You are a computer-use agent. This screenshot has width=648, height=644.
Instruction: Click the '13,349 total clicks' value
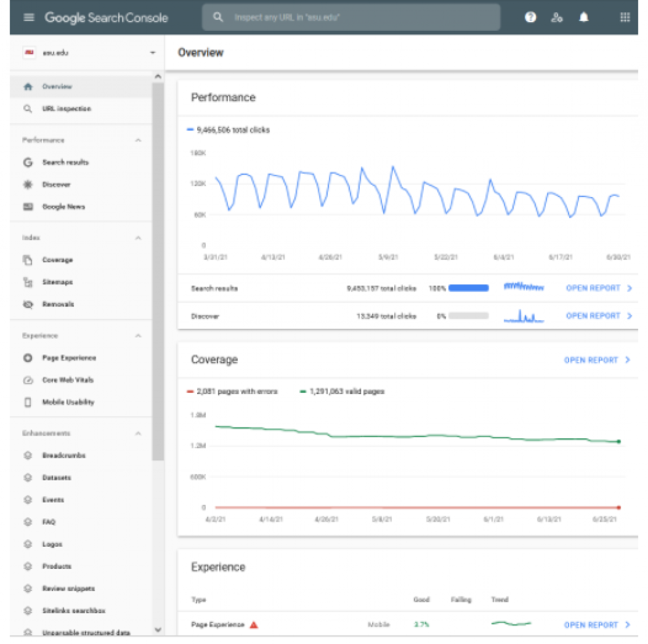tap(386, 316)
